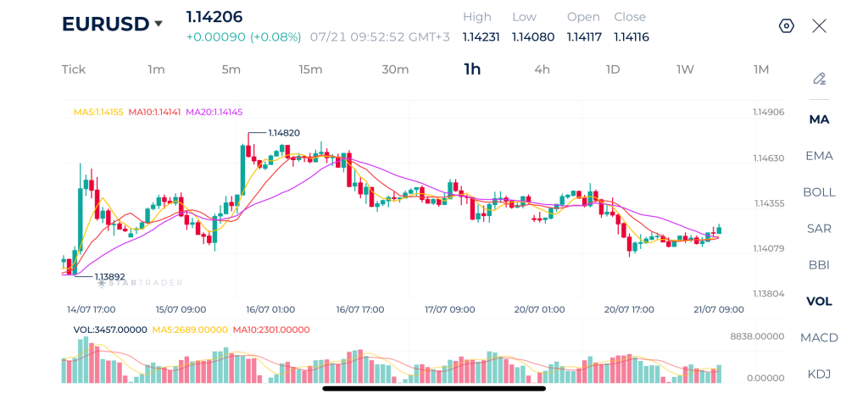Tap the last green candle on chart

tap(719, 230)
